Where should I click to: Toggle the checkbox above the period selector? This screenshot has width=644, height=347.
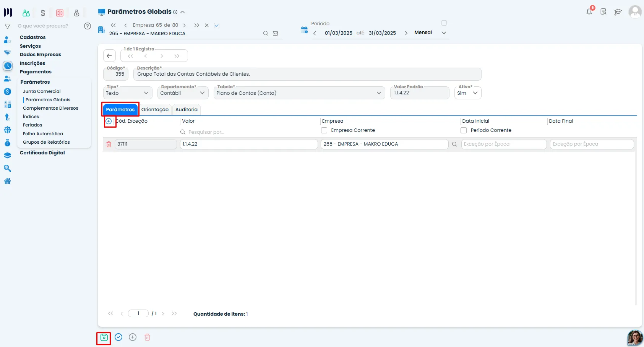point(444,23)
